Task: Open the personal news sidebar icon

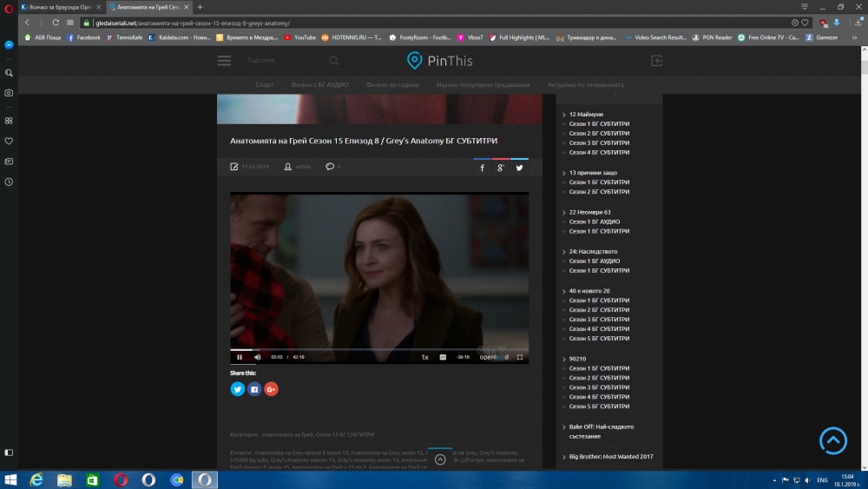Action: point(9,162)
